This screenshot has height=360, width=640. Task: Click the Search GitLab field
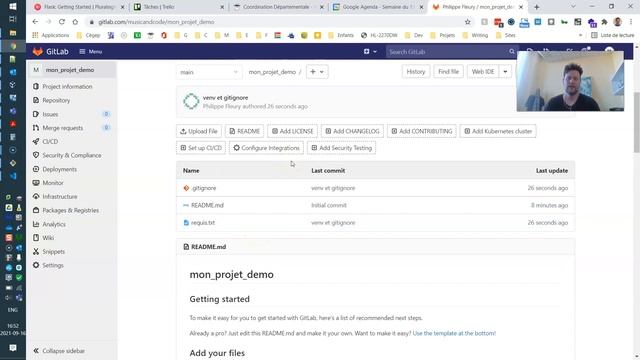[451, 52]
